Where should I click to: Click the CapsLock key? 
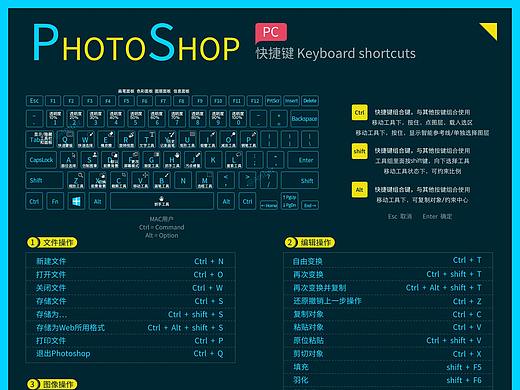41,160
